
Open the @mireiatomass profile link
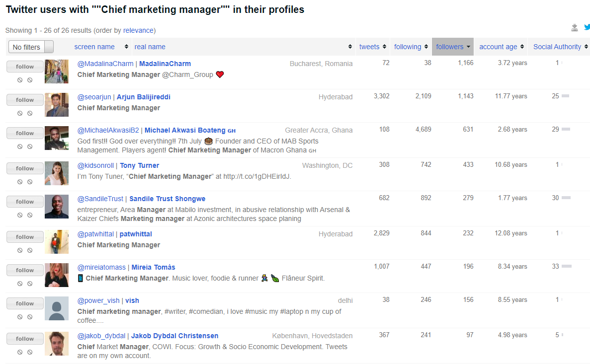101,267
